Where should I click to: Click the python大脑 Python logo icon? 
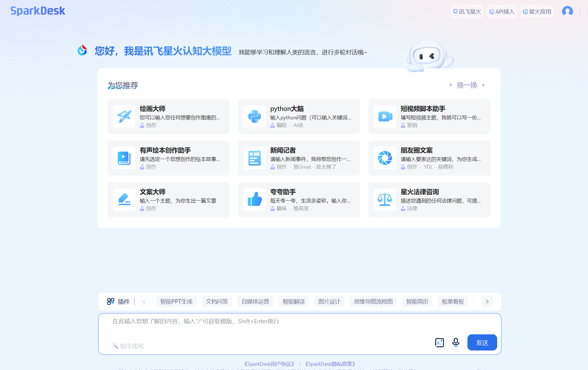point(254,116)
